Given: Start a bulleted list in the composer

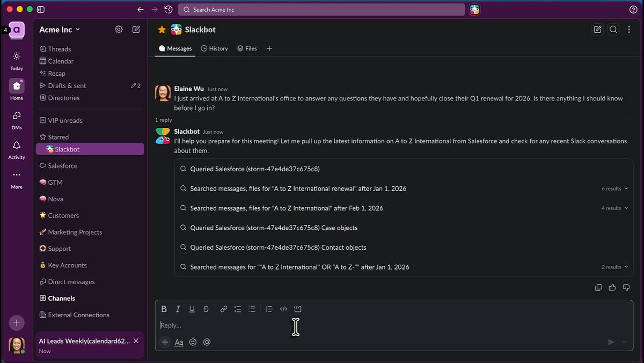Looking at the screenshot, I should 252,309.
